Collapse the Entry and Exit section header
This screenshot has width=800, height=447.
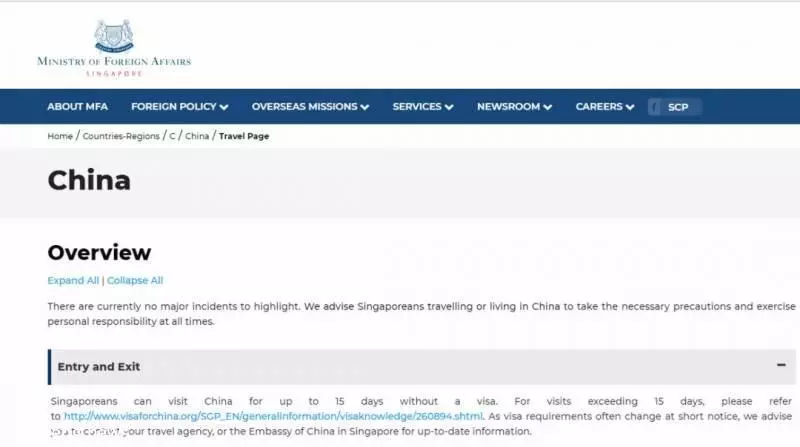click(422, 367)
